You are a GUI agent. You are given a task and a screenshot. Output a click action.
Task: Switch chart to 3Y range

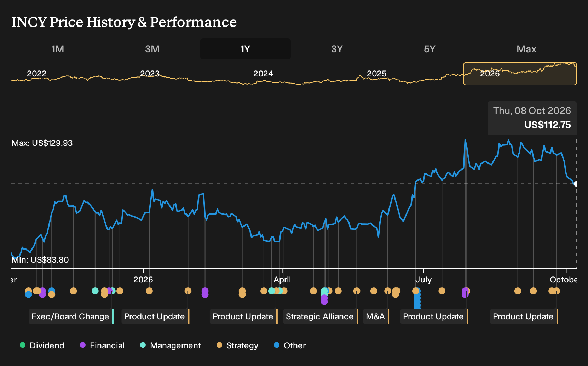pos(337,49)
